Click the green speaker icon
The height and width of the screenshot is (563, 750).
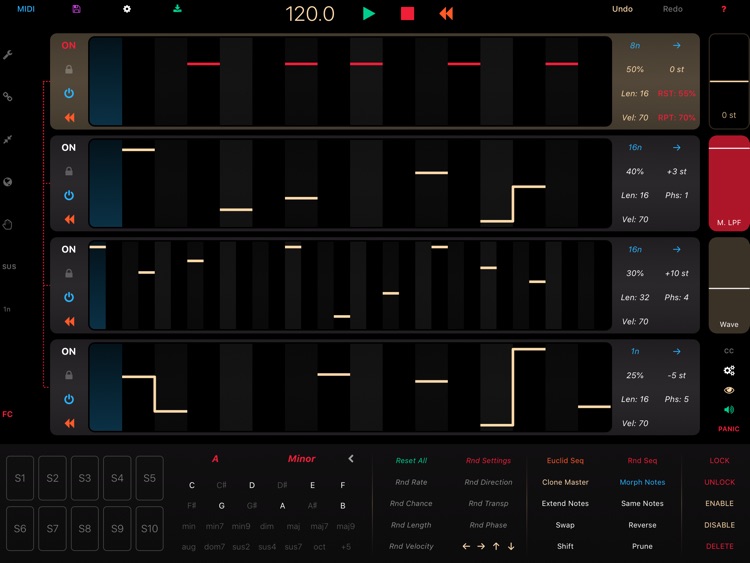tap(729, 409)
